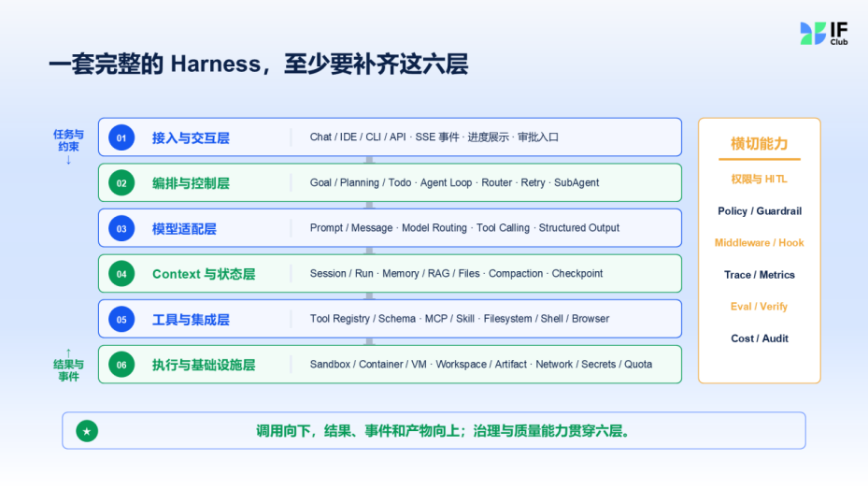The image size is (868, 489).
Task: Click the Cost / Audit item
Action: (760, 338)
